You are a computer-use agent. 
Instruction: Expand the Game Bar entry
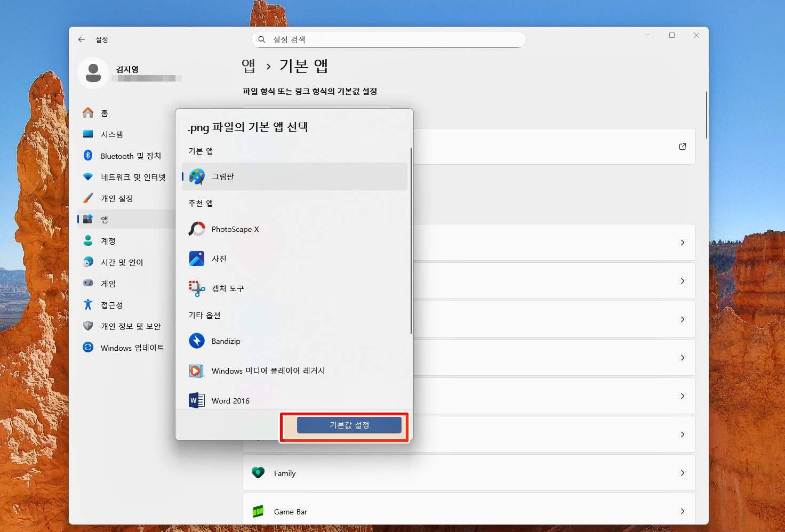[469, 509]
